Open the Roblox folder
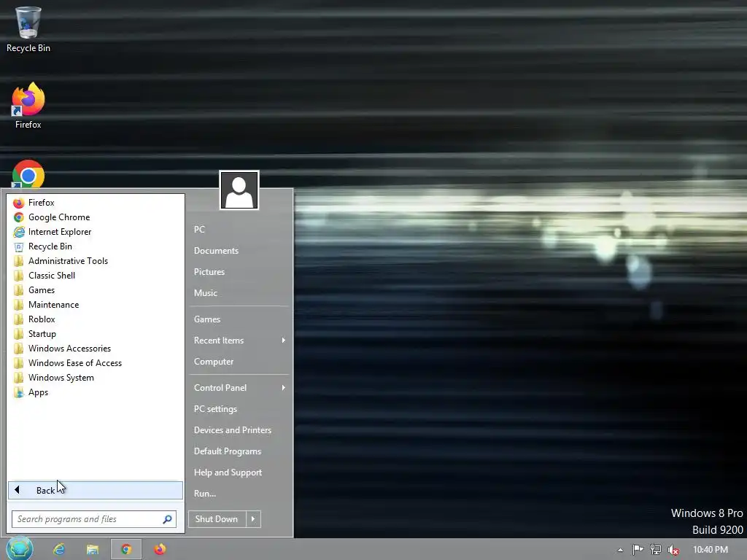 pos(96,319)
